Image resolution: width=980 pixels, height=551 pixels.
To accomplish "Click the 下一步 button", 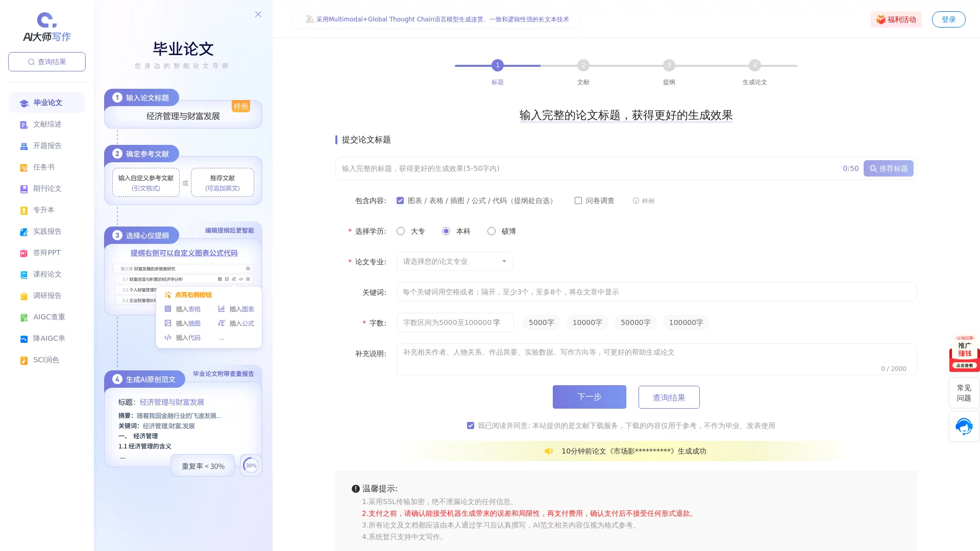I will [589, 397].
